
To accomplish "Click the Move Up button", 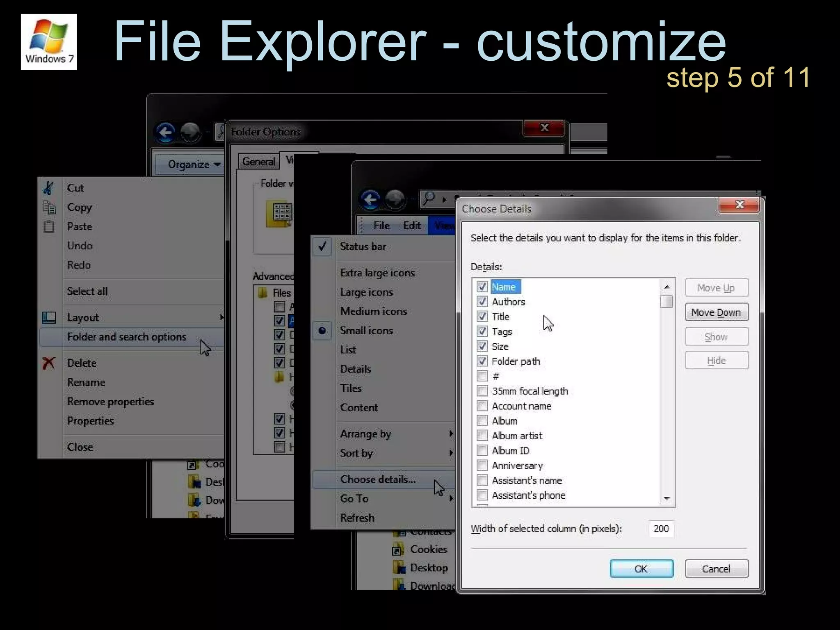I will [x=717, y=288].
